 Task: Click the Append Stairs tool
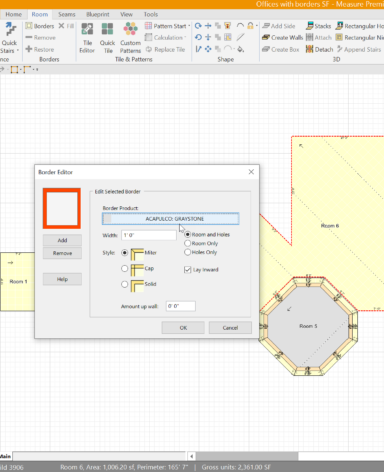[359, 49]
